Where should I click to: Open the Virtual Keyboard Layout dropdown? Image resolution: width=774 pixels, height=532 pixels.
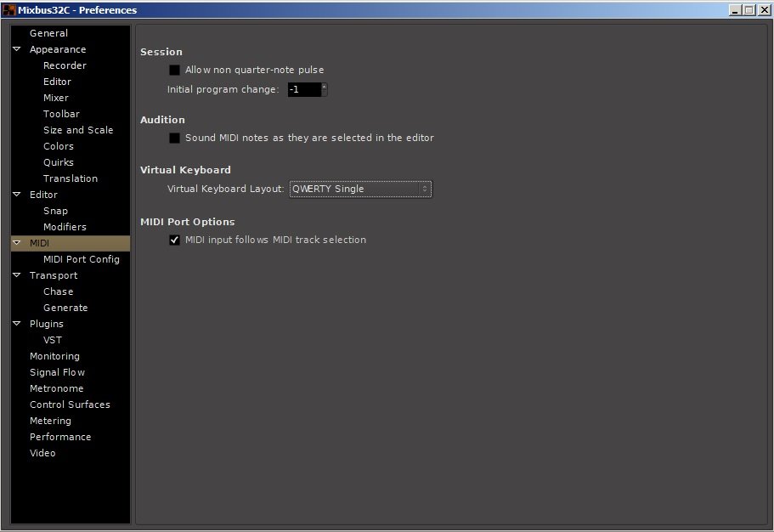tap(360, 189)
